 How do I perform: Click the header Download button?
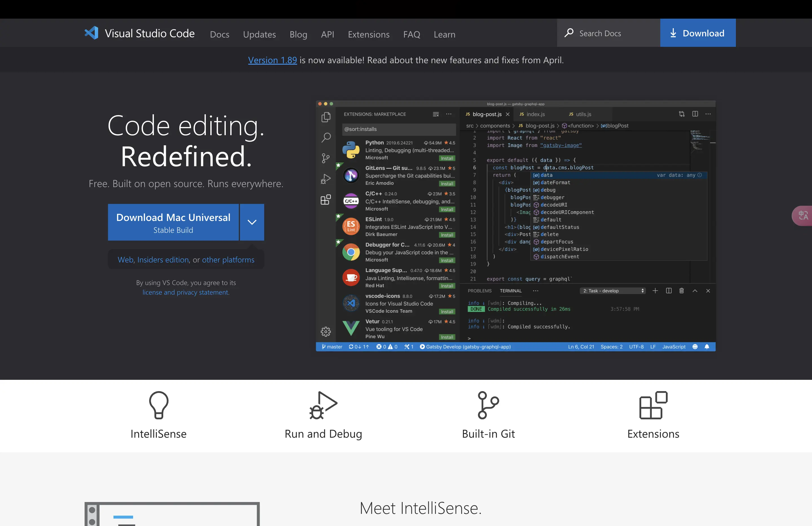click(x=698, y=33)
